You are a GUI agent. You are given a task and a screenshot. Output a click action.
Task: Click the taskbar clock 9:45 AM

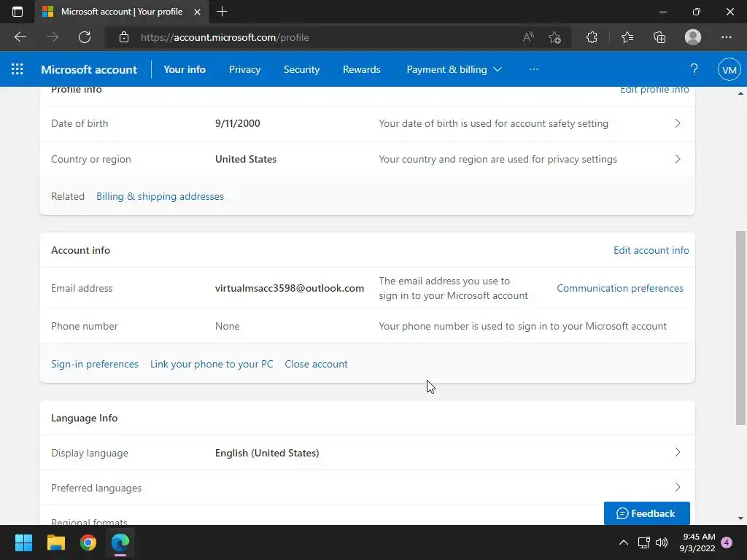click(x=697, y=542)
